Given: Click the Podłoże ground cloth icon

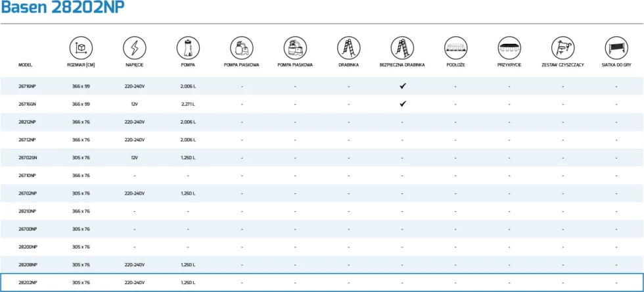Looking at the screenshot, I should click(455, 48).
